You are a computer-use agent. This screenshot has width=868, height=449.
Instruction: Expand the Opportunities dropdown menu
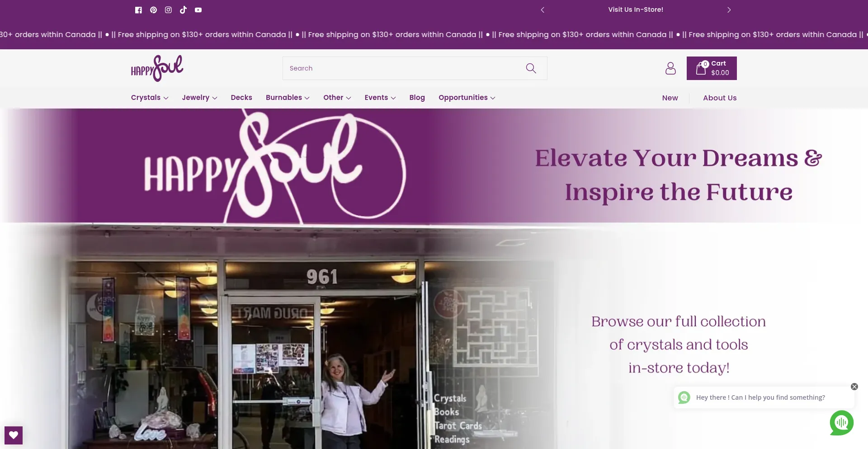[467, 98]
